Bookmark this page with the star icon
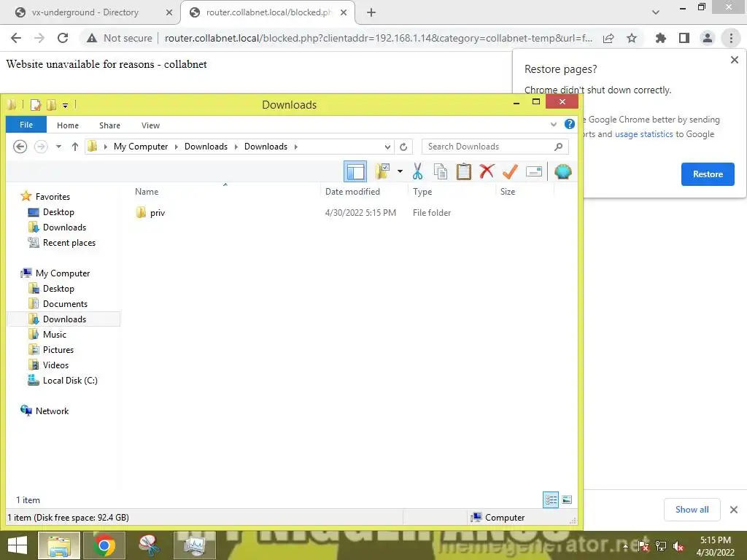747x560 pixels. (632, 38)
